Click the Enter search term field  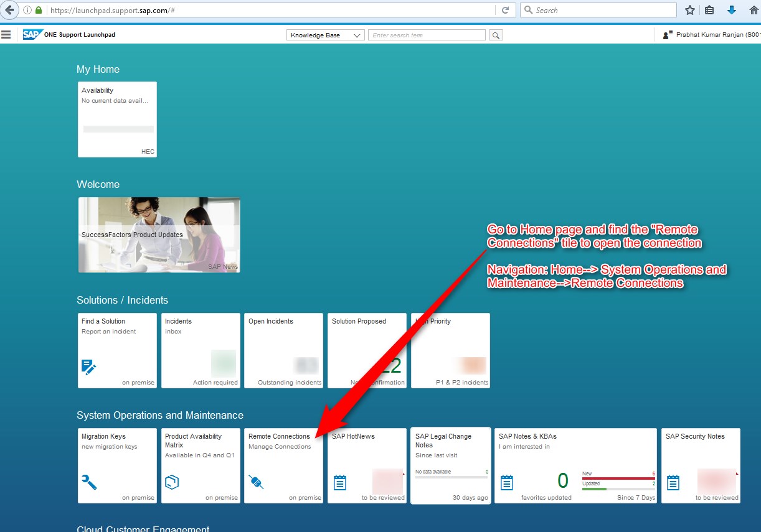click(427, 35)
